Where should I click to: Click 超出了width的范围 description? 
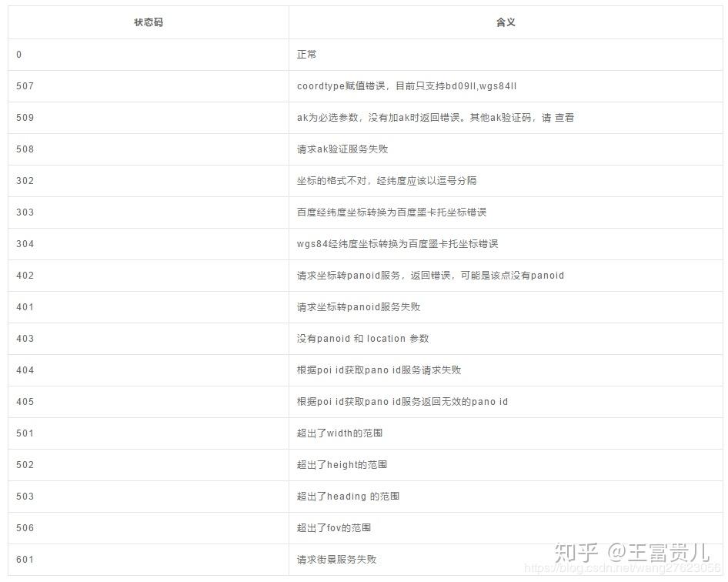pyautogui.click(x=339, y=434)
